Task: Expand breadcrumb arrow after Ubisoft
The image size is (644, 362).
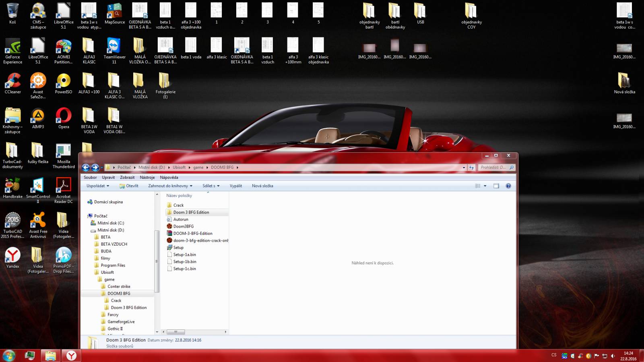Action: click(190, 168)
